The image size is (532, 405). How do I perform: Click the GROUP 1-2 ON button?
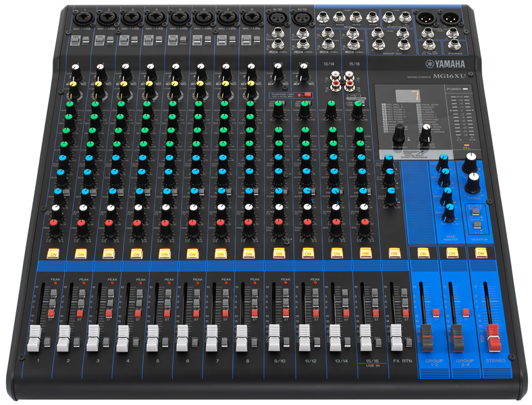pos(423,252)
